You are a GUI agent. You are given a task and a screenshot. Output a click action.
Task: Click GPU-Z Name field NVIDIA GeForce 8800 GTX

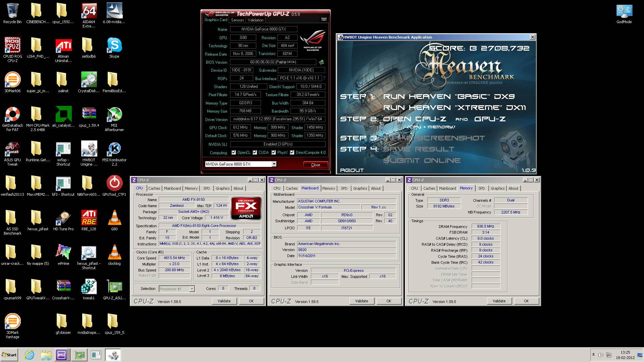[264, 29]
